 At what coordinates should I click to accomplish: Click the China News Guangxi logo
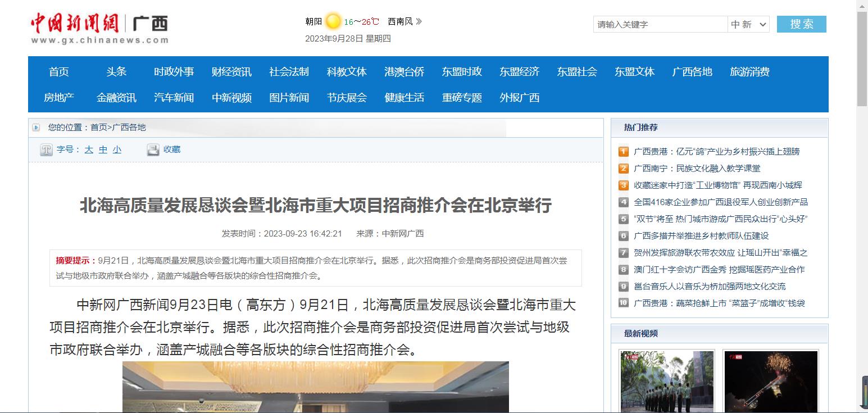click(x=99, y=28)
